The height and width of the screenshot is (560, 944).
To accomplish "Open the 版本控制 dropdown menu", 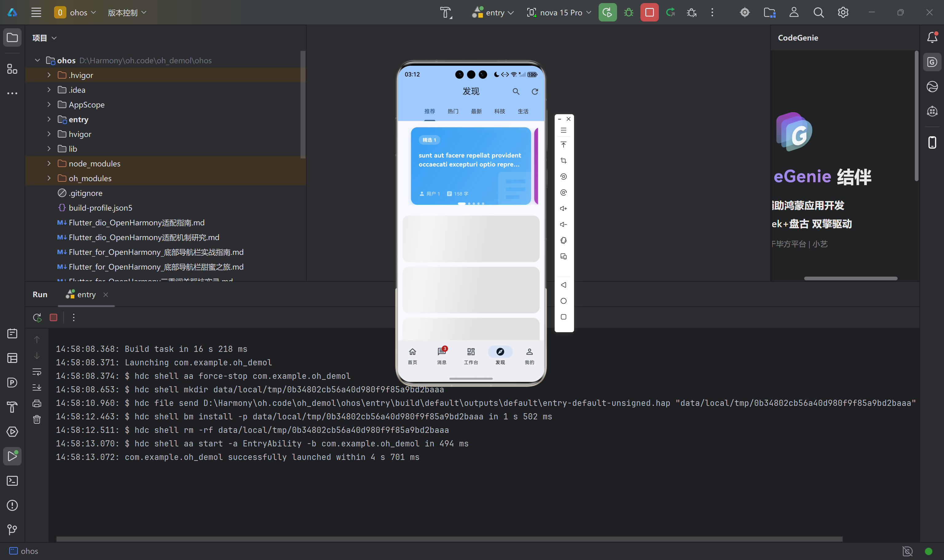I will point(127,13).
